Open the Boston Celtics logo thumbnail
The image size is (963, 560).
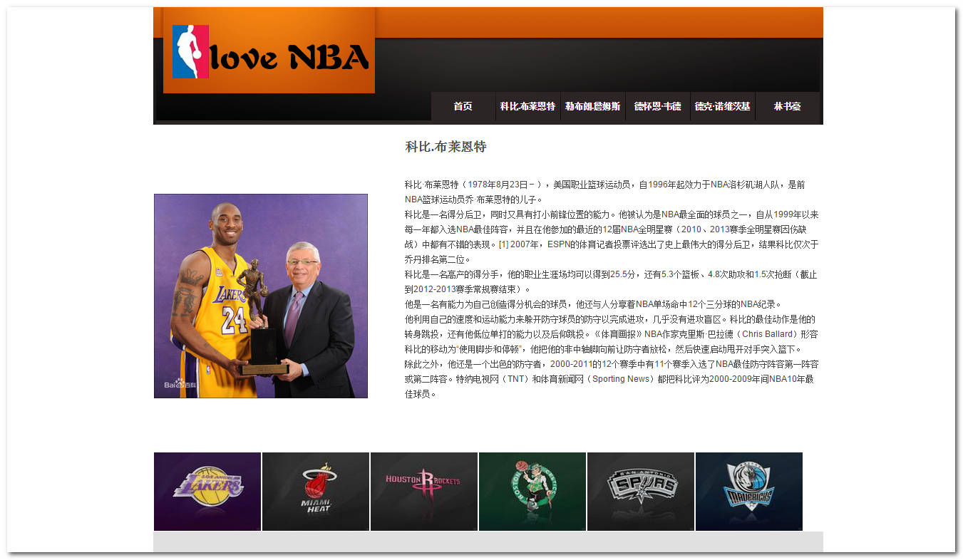tap(532, 492)
